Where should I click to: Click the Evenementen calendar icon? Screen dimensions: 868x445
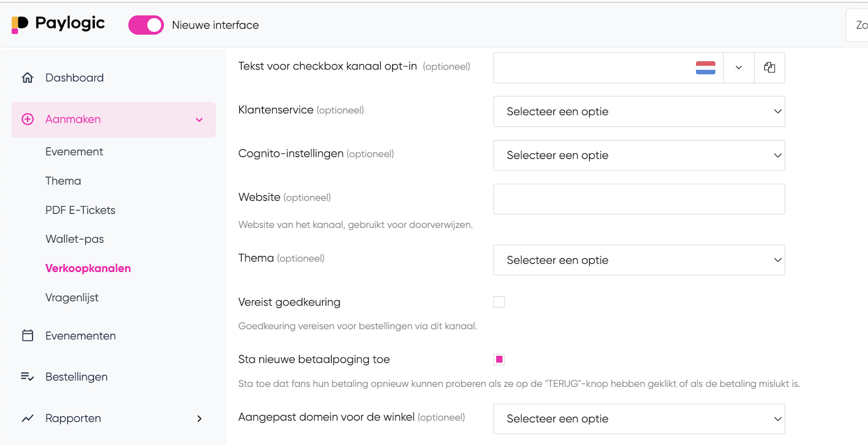[28, 335]
